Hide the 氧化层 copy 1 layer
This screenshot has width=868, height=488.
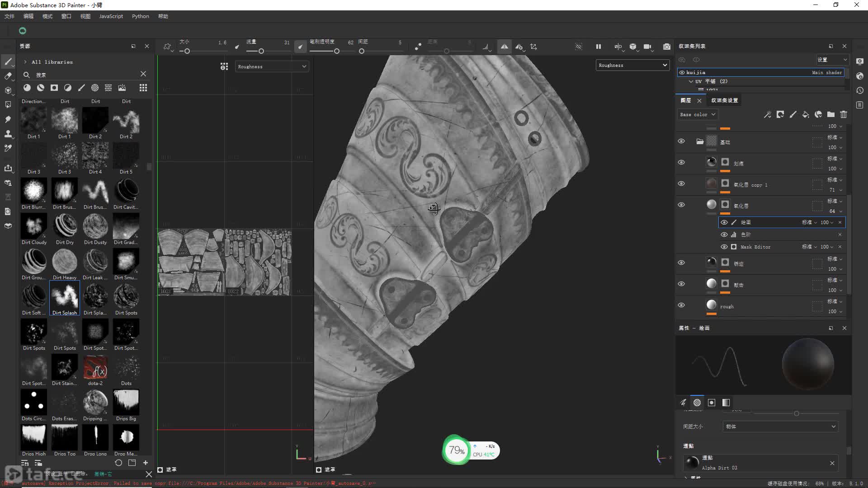[x=681, y=183]
